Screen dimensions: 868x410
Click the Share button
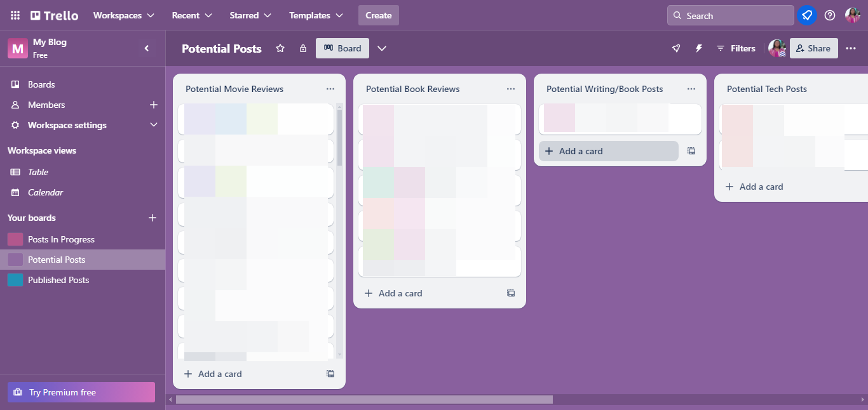click(813, 48)
